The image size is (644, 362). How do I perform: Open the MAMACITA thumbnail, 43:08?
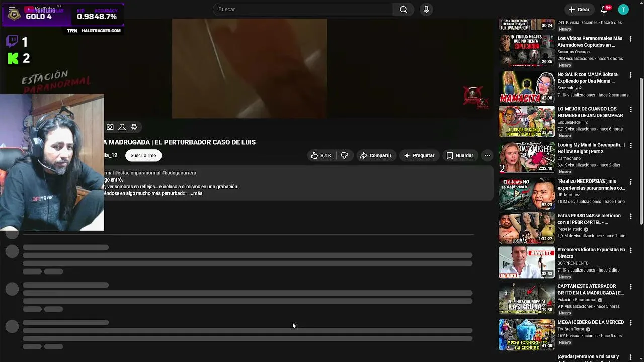pos(527,86)
